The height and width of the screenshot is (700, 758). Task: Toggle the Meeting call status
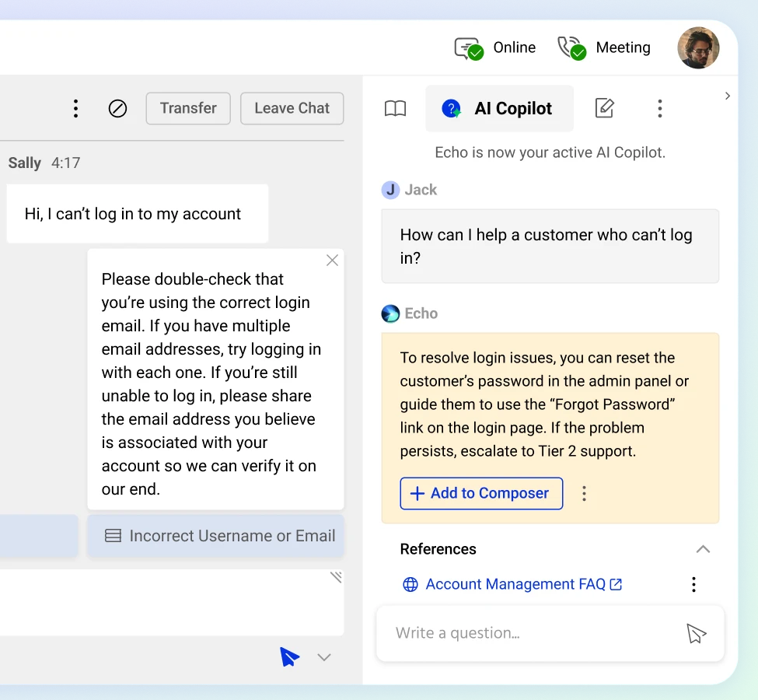(x=604, y=48)
